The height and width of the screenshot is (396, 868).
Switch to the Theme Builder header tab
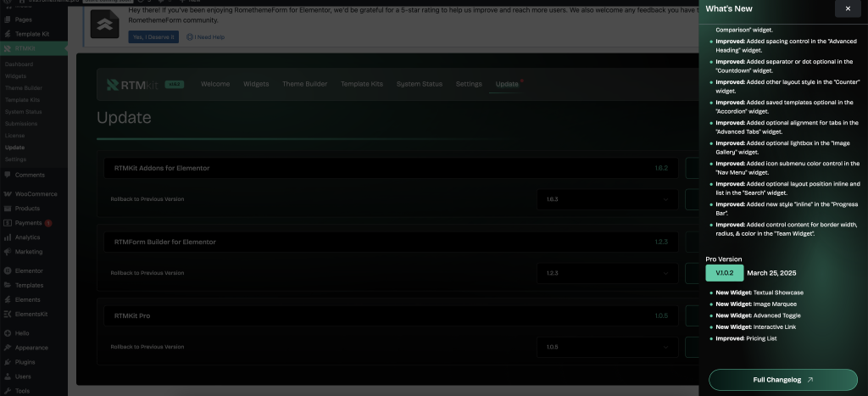click(x=304, y=84)
